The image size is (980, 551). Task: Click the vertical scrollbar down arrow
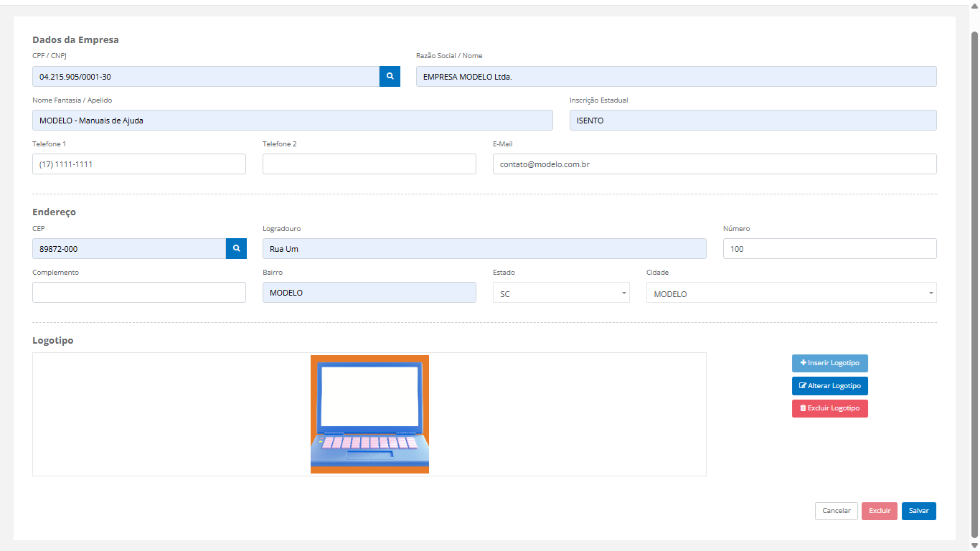pyautogui.click(x=974, y=545)
